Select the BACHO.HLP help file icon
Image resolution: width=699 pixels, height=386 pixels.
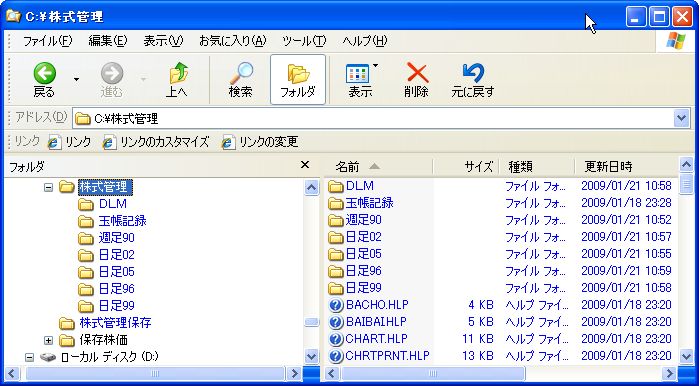pyautogui.click(x=336, y=305)
